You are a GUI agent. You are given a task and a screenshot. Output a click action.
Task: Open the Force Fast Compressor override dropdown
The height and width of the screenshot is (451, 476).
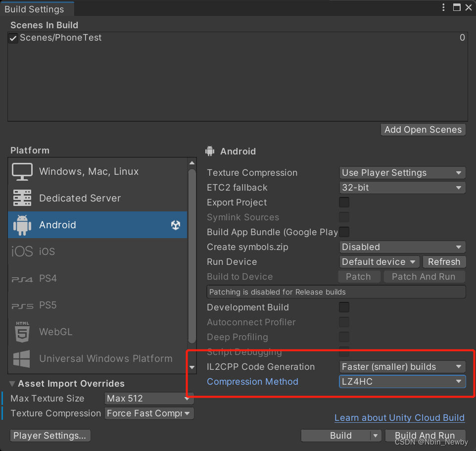coord(149,413)
